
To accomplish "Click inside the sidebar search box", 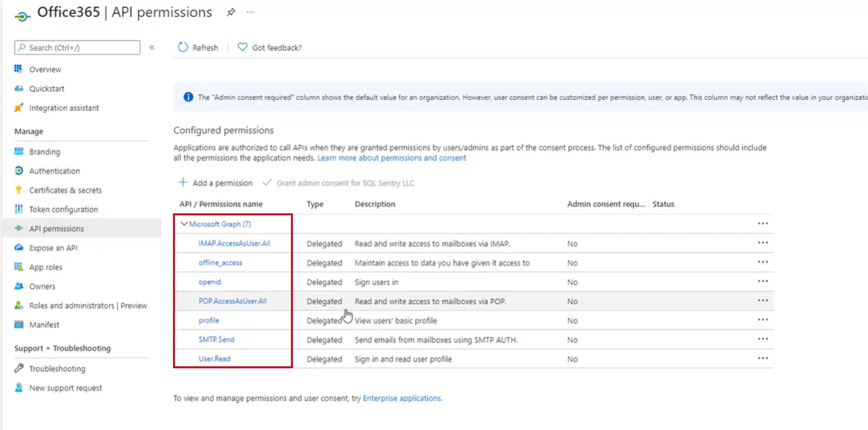I will [x=77, y=47].
